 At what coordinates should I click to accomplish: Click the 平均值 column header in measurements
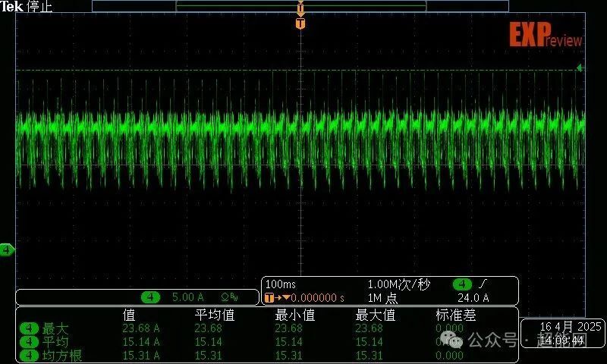[215, 315]
